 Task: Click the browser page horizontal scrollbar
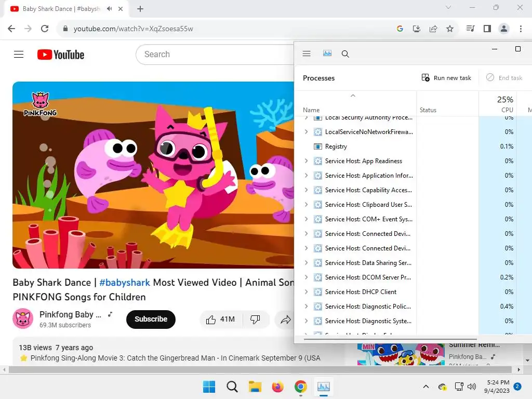coord(260,370)
